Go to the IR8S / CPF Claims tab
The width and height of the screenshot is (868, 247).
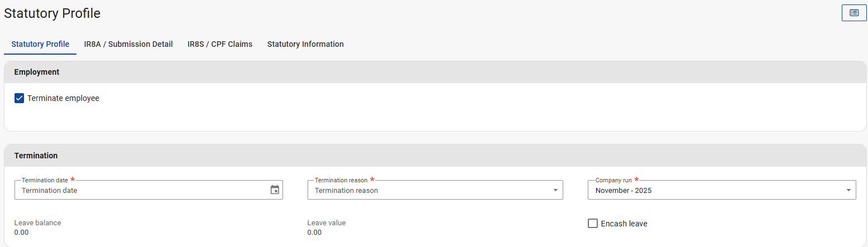[220, 44]
